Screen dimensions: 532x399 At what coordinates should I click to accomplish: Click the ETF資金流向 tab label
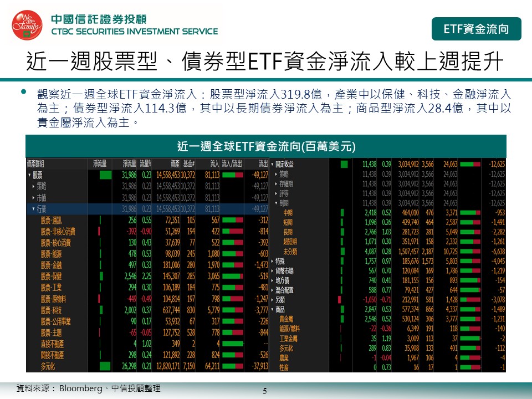tap(476, 29)
